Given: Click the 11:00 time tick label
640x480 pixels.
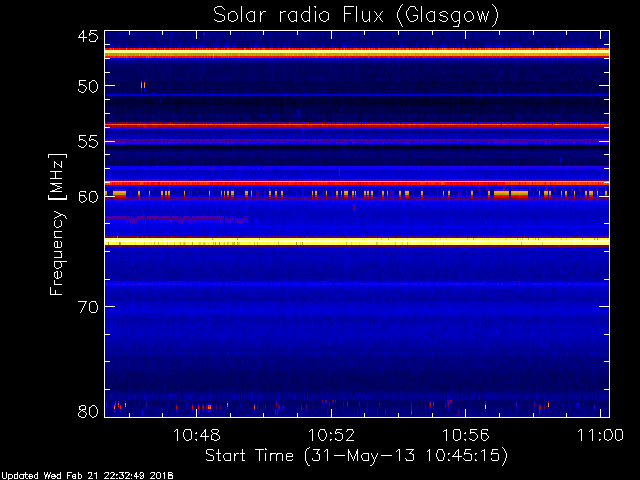Looking at the screenshot, I should (x=600, y=435).
